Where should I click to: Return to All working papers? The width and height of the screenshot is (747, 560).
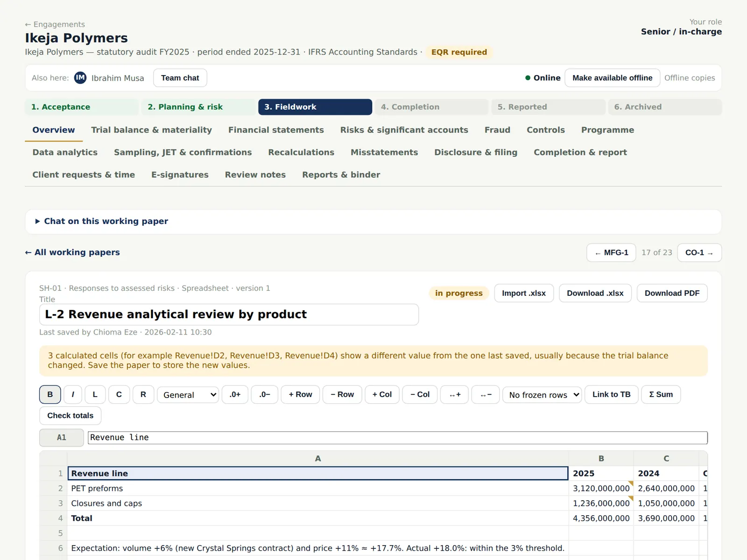72,252
